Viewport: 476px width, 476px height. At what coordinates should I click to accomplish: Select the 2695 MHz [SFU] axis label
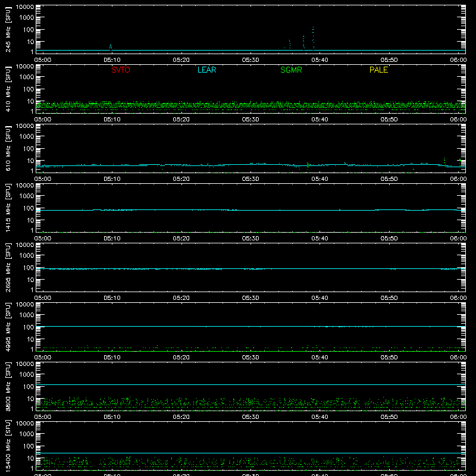point(8,267)
